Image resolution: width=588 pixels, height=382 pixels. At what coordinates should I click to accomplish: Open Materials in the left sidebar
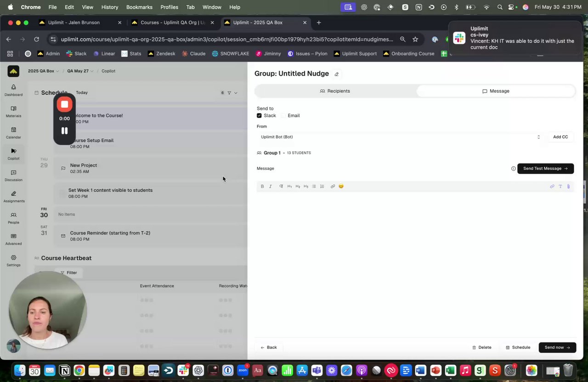(x=13, y=111)
